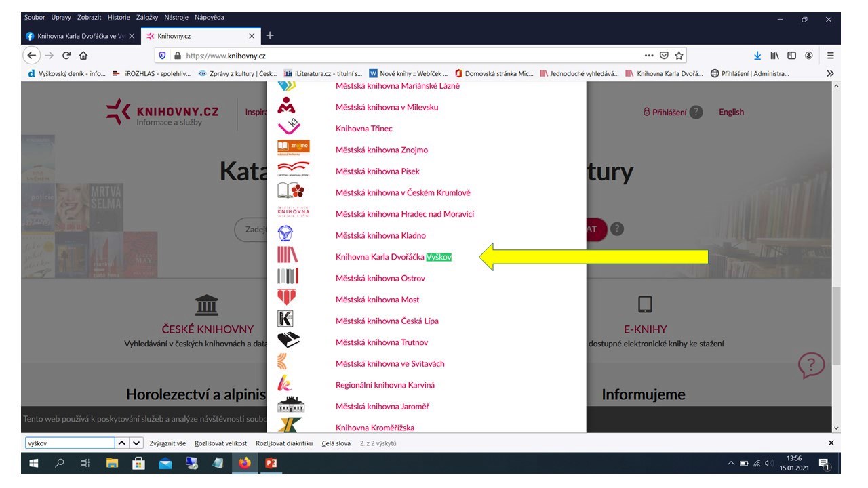Click the Přihlášení login link
This screenshot has width=868, height=488.
(x=665, y=113)
